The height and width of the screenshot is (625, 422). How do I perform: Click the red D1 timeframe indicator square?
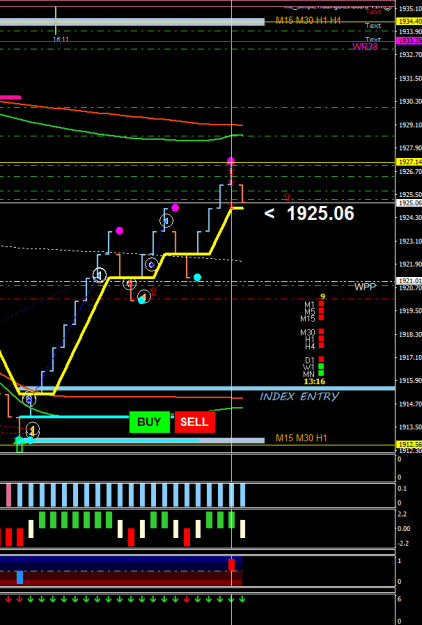(321, 359)
